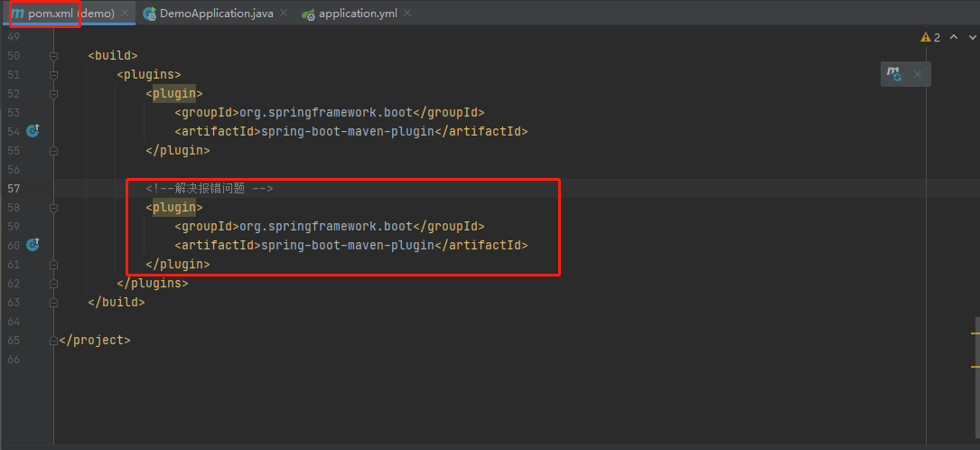This screenshot has width=980, height=450.
Task: Click the warning indicator showing 2 problems
Action: point(930,38)
